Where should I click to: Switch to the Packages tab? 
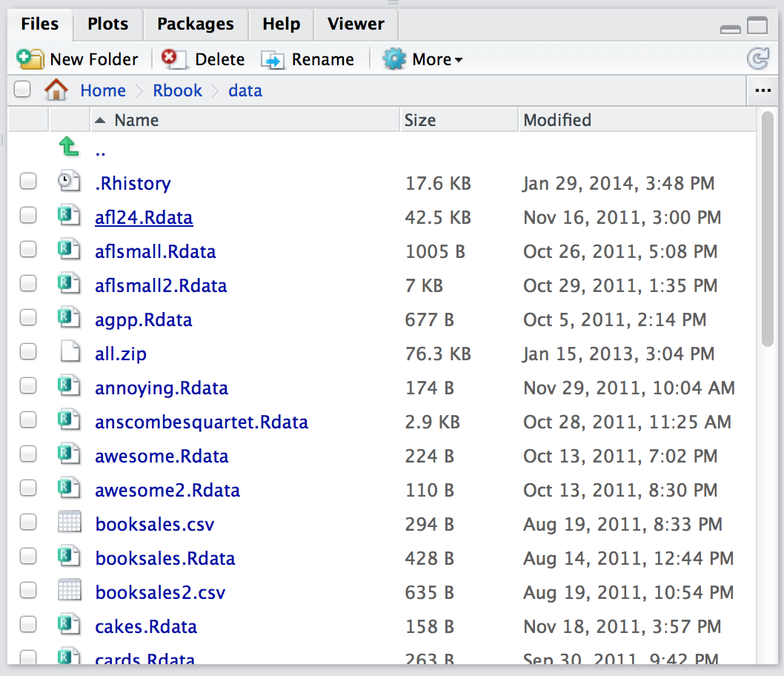(x=195, y=24)
